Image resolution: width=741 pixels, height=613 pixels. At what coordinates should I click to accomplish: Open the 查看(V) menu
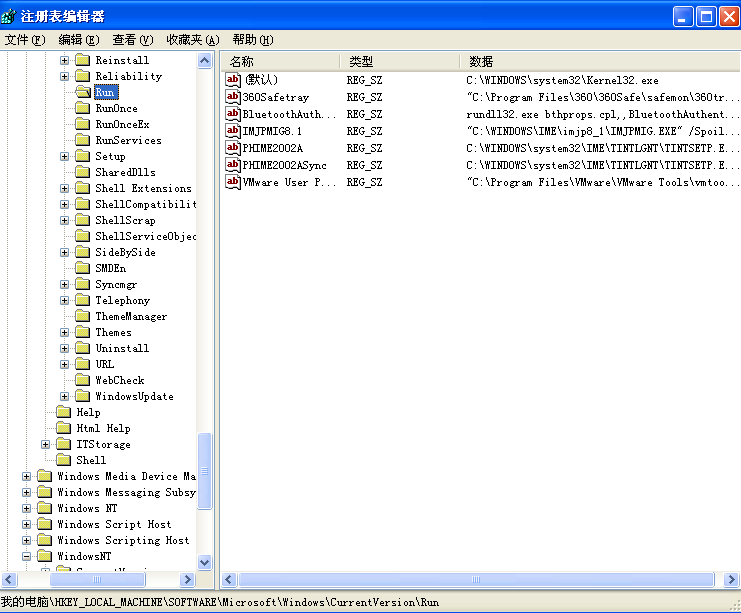click(x=133, y=40)
